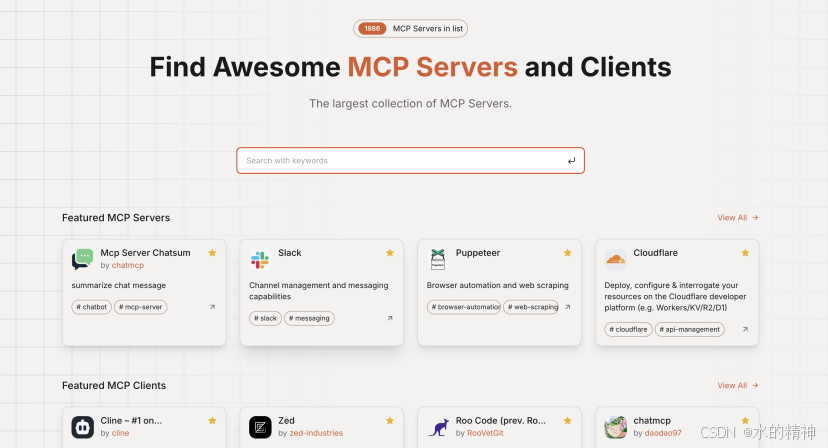Screen dimensions: 828x448
Task: Click 'The largest collection of MCP Servers.' subtitle
Action: (x=410, y=104)
